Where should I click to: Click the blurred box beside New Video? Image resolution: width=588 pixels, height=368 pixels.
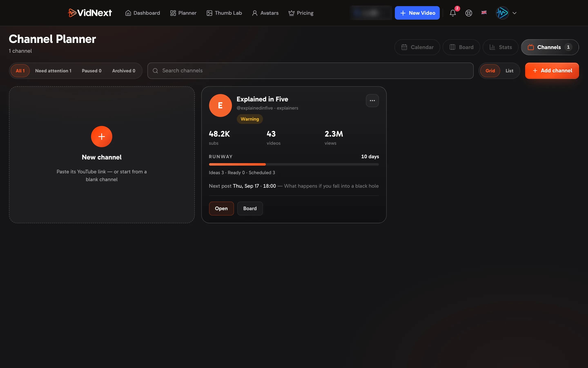coord(371,13)
